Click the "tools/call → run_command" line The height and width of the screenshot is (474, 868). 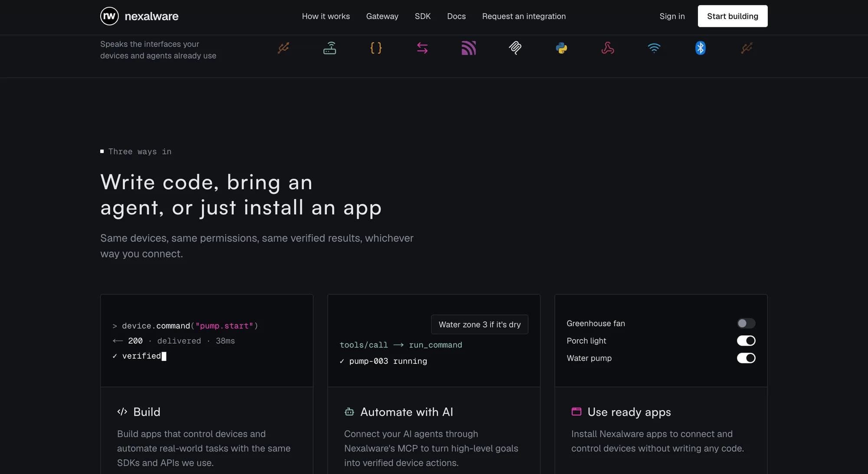(x=401, y=345)
